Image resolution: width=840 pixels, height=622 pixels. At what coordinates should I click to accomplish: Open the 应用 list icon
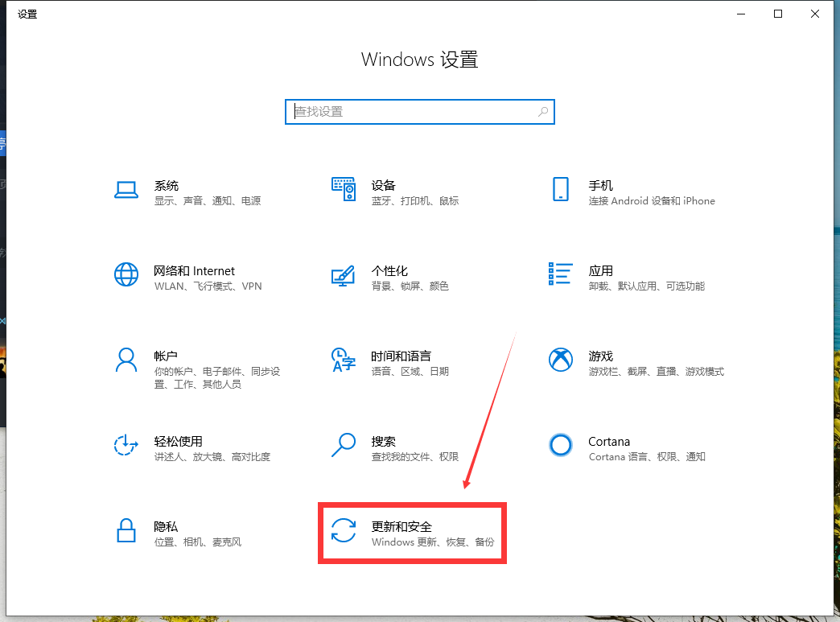pos(560,274)
